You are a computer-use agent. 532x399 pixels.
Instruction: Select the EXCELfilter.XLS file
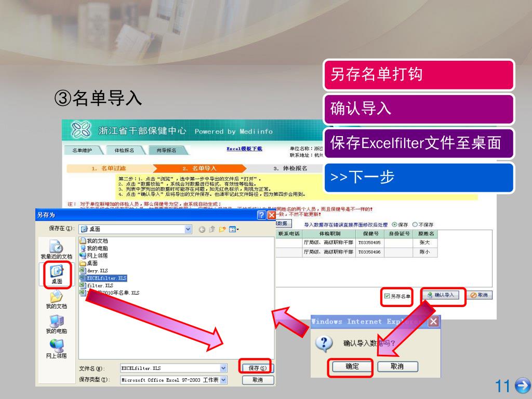coord(103,278)
